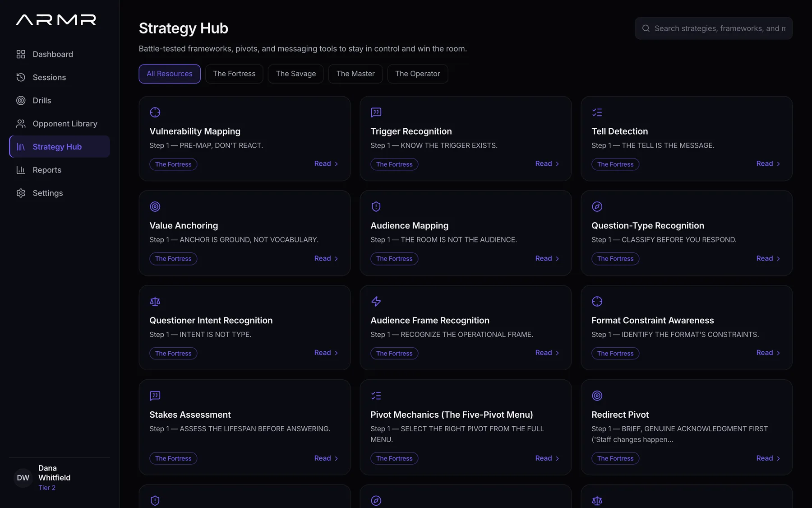This screenshot has height=508, width=812.
Task: Click the Tier 2 label
Action: 47,488
